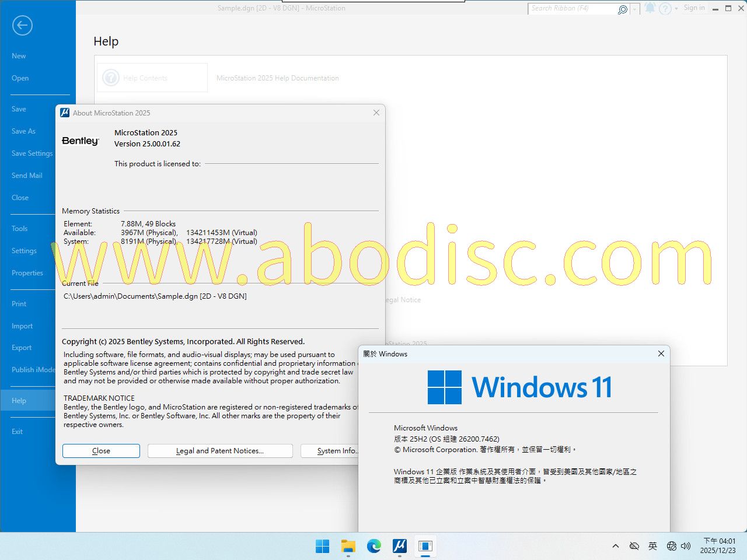Expand the ribbon search dropdown arrow
Viewport: 747px width, 560px height.
point(635,9)
